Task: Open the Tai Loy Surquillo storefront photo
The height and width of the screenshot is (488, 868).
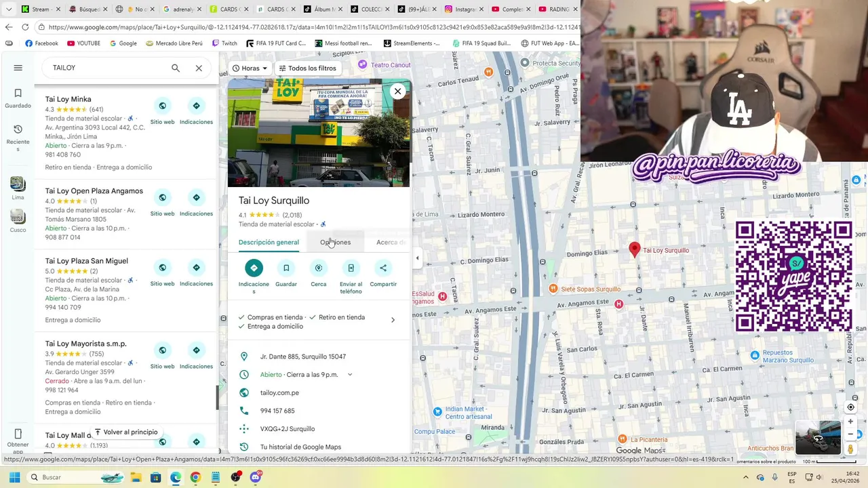Action: [319, 133]
